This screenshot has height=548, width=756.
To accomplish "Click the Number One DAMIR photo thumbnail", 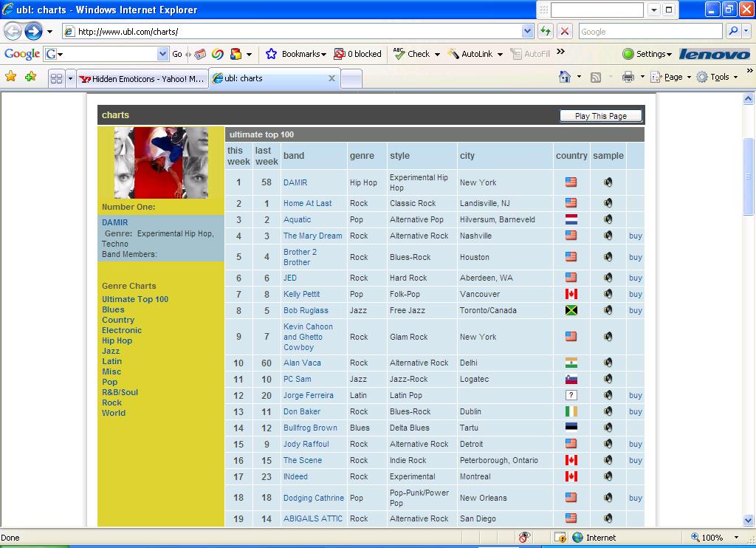I will point(161,162).
